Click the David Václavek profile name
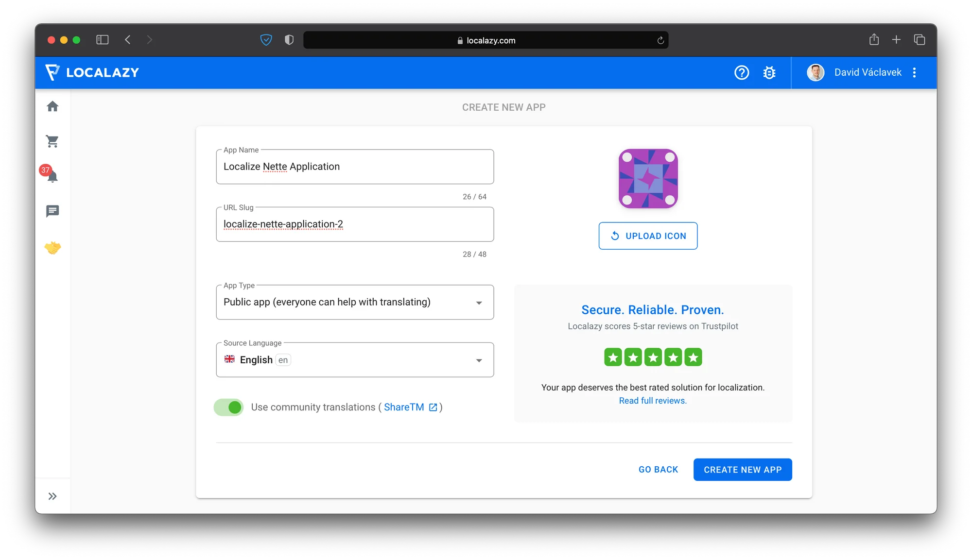The image size is (972, 560). coord(868,72)
